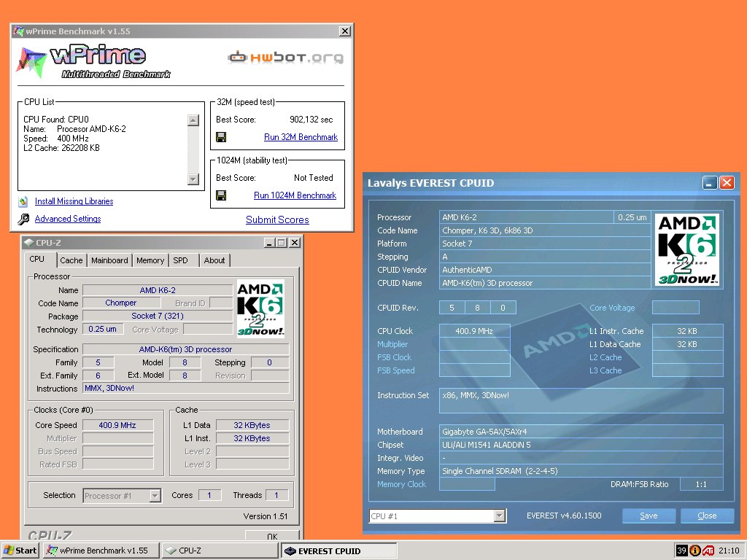The width and height of the screenshot is (747, 560).
Task: Click the FSB Speed label in EVEREST
Action: point(395,370)
